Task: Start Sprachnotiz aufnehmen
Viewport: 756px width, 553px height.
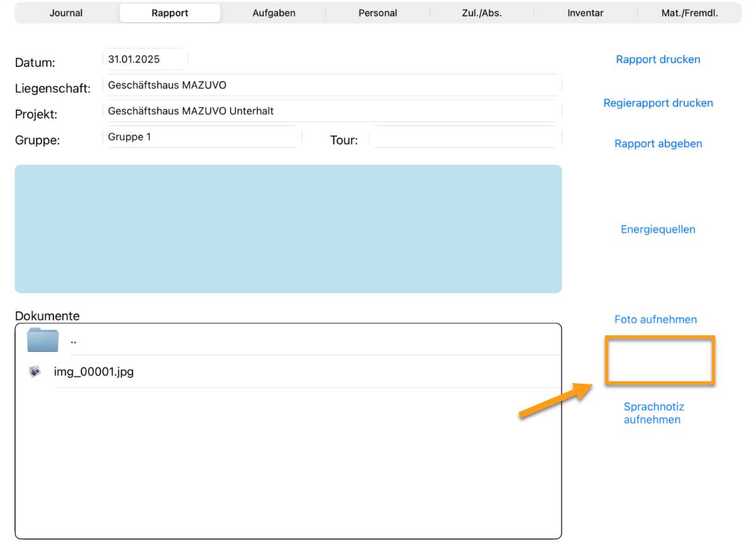Action: tap(653, 413)
